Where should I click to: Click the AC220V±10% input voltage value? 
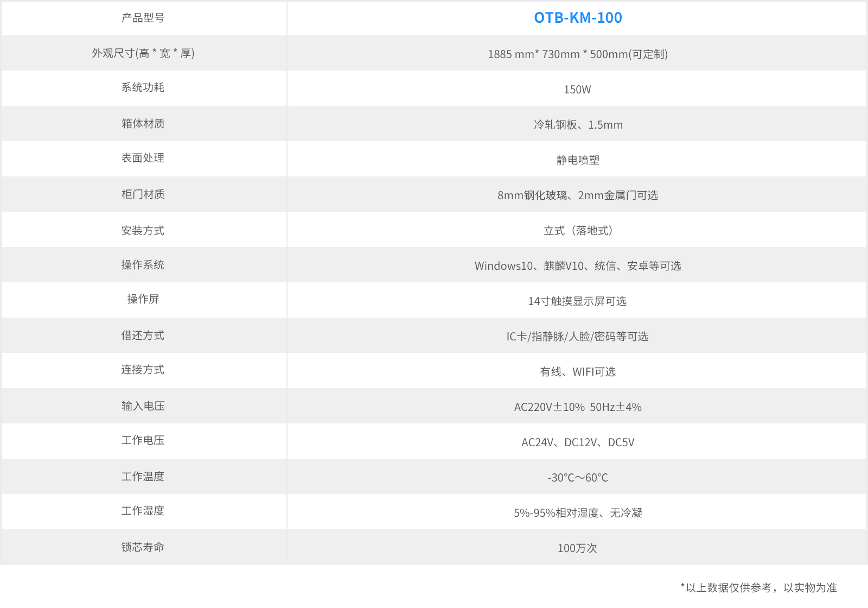(x=577, y=407)
